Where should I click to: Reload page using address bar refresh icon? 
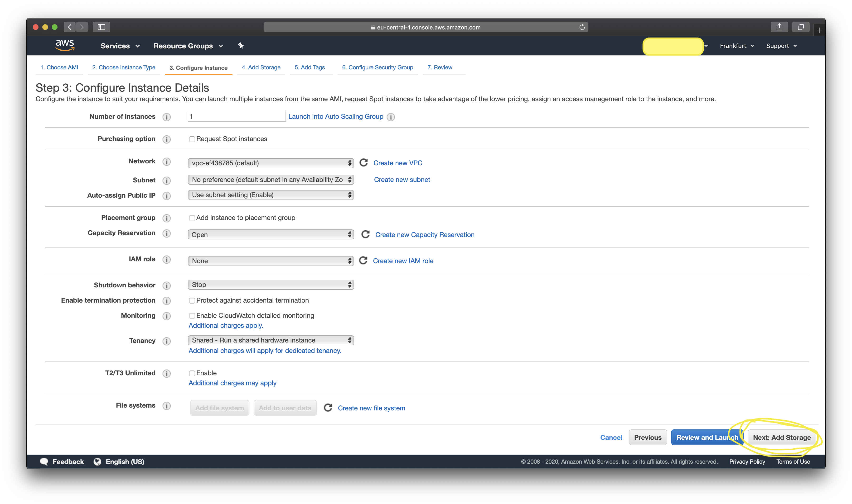click(582, 27)
